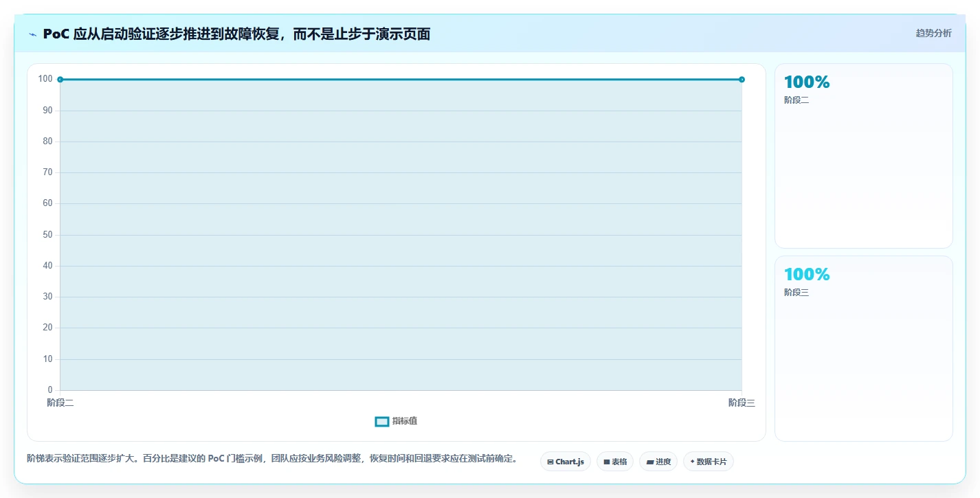This screenshot has height=498, width=980.
Task: Click the PoC headline title text
Action: click(x=236, y=34)
